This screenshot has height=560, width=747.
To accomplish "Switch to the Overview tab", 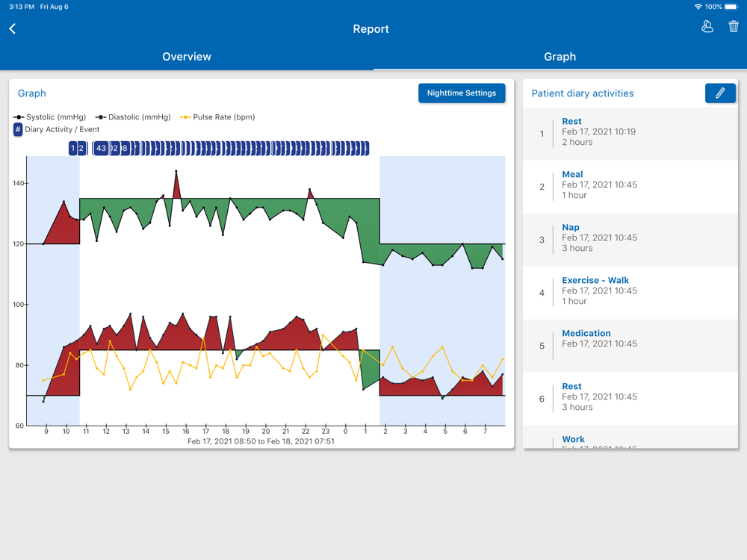I will tap(187, 57).
